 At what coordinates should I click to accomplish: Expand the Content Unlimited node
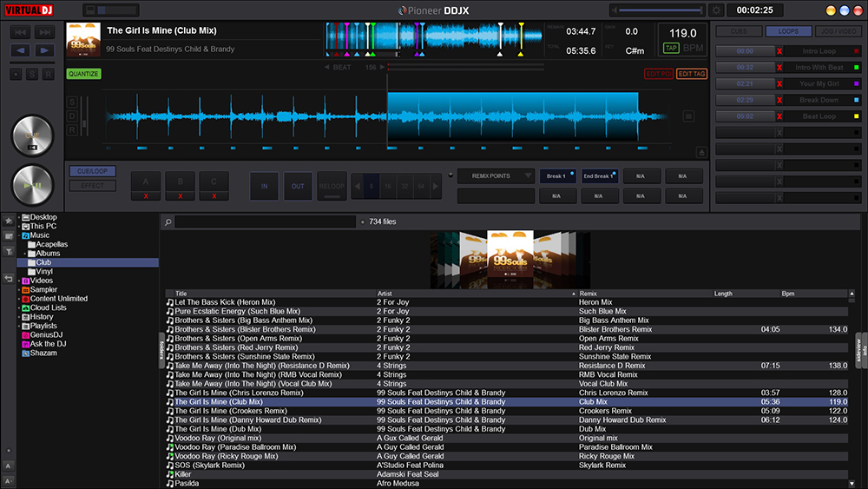pyautogui.click(x=19, y=299)
